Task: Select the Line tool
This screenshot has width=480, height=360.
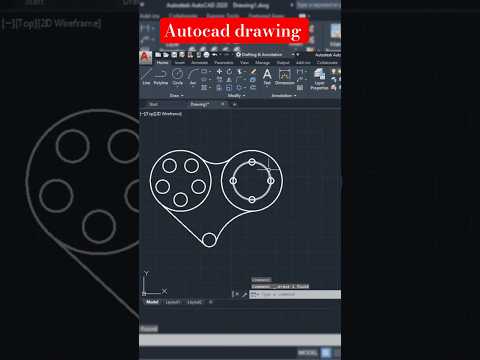Action: [x=146, y=77]
